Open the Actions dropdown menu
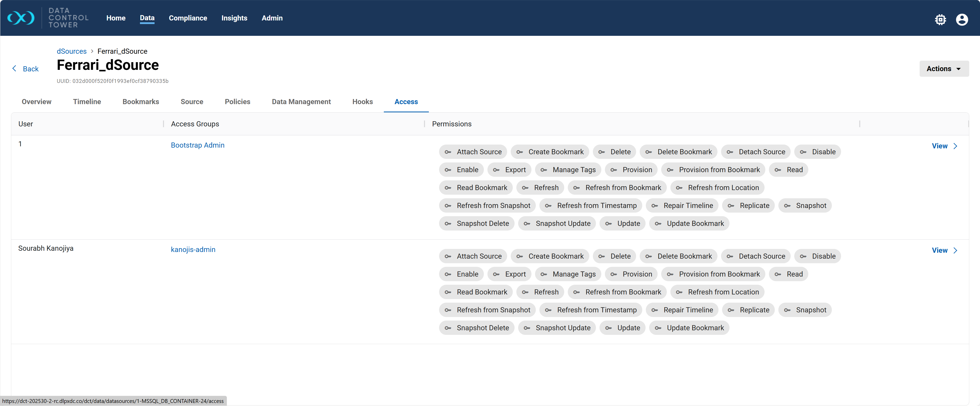980x406 pixels. [x=944, y=69]
